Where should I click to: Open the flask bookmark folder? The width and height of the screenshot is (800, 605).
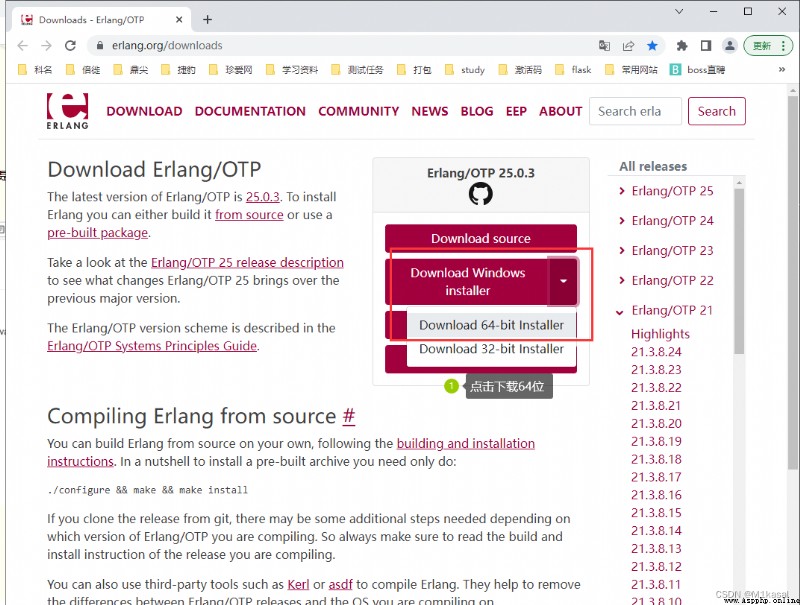(573, 69)
